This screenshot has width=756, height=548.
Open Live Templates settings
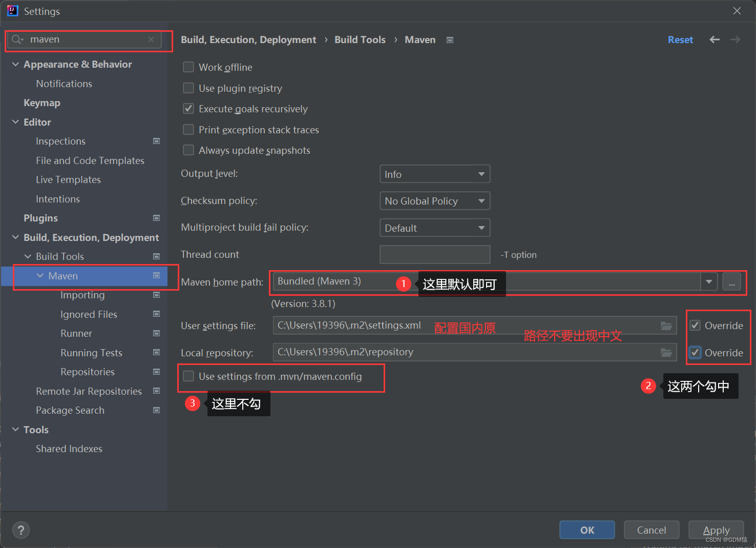pos(68,179)
